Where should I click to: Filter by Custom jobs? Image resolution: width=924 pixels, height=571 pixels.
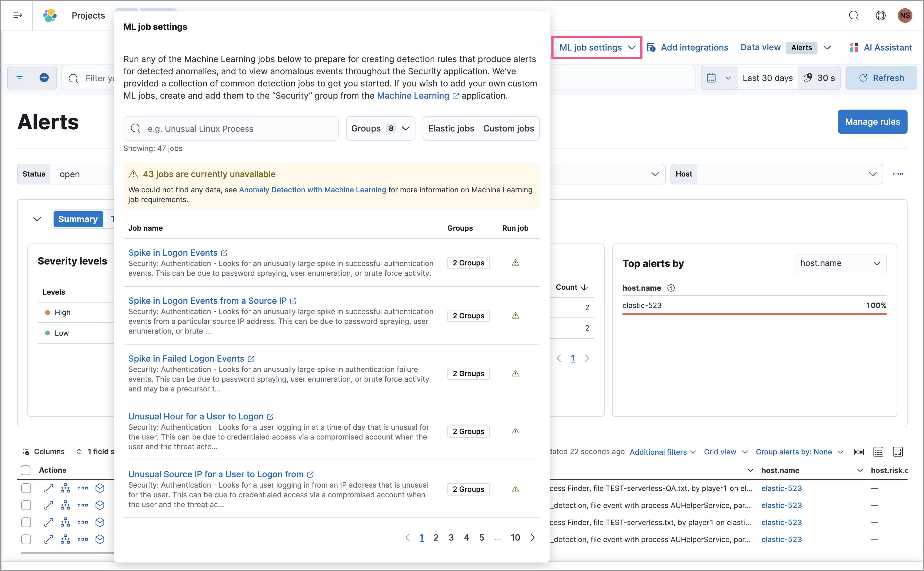508,128
